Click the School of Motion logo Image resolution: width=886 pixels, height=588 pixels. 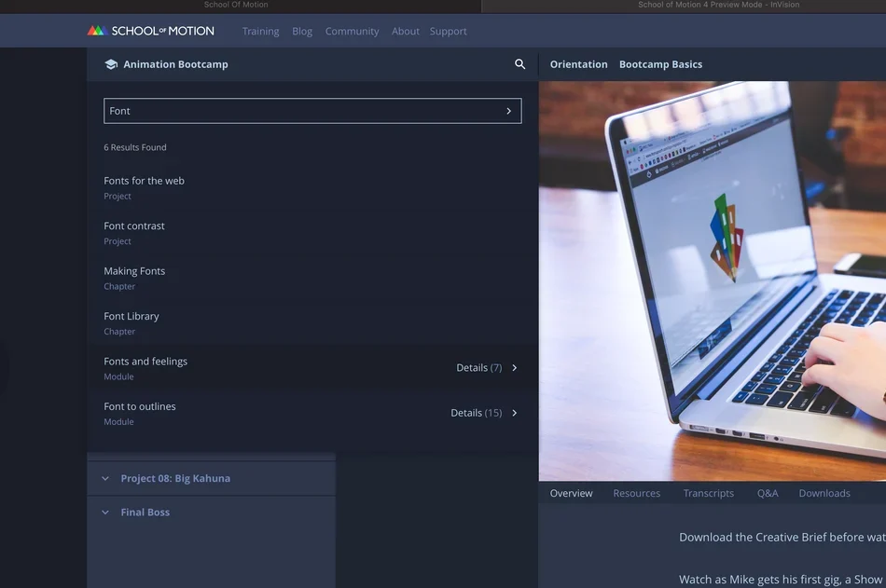pos(151,31)
